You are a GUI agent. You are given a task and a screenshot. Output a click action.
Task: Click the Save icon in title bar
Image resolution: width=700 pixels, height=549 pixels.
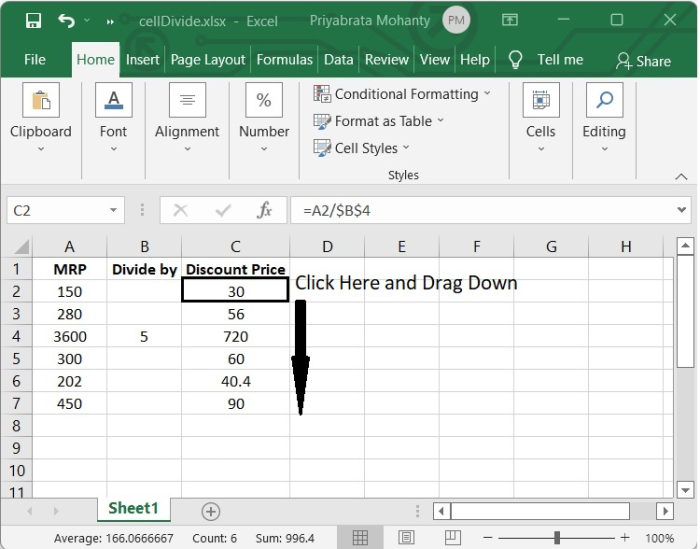click(33, 20)
